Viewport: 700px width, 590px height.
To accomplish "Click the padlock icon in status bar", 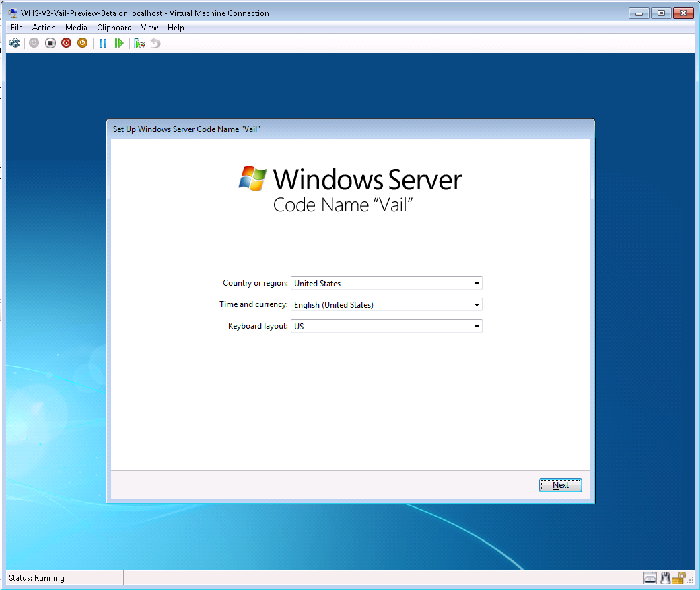I will pyautogui.click(x=679, y=578).
